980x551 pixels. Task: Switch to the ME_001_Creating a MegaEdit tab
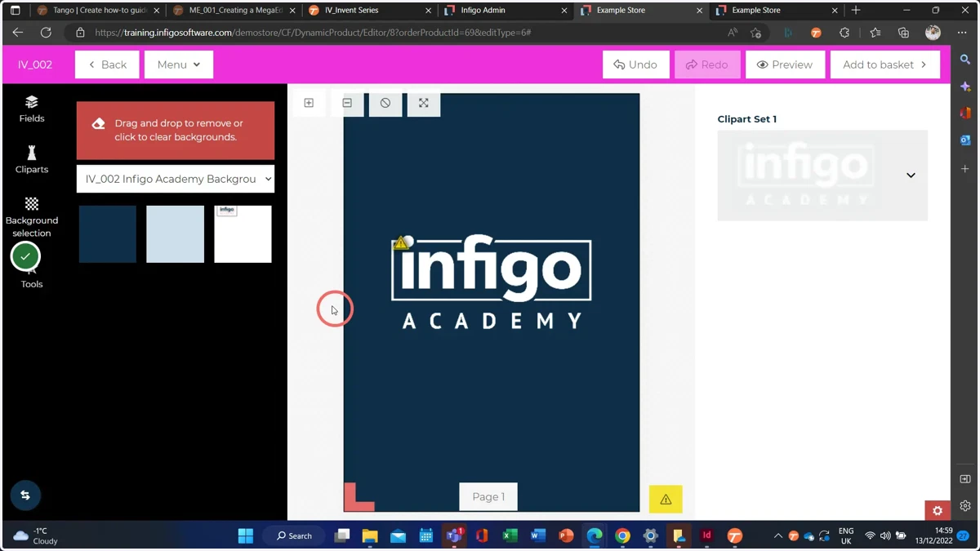(233, 11)
